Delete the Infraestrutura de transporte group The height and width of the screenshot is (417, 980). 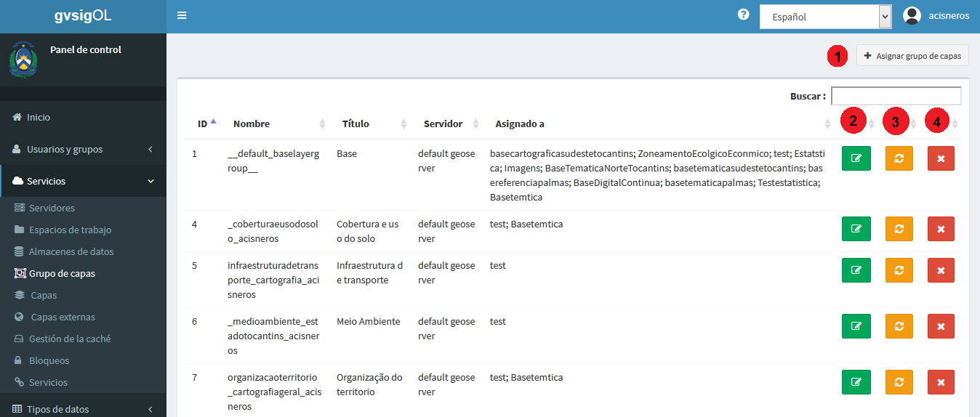(x=941, y=270)
